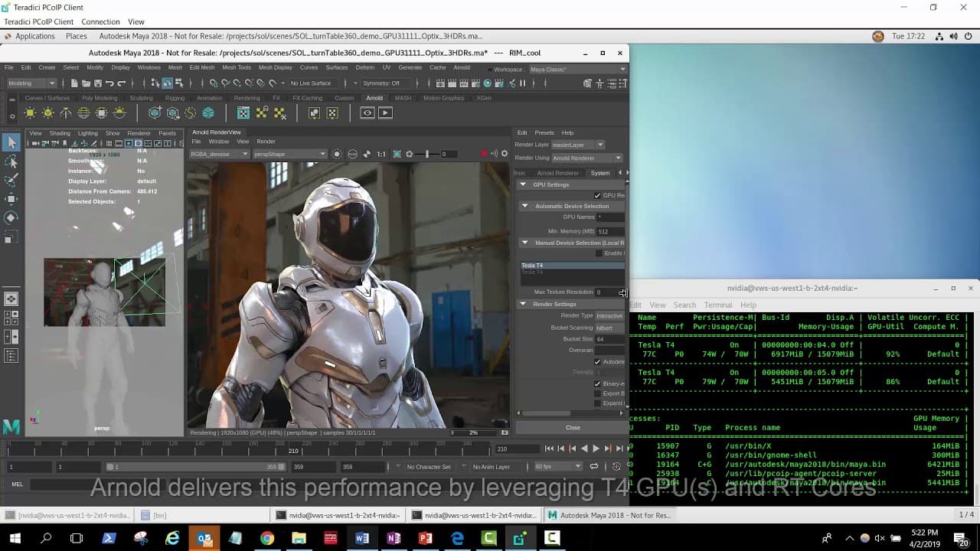Click the Export StandIn shelf icon

172,113
